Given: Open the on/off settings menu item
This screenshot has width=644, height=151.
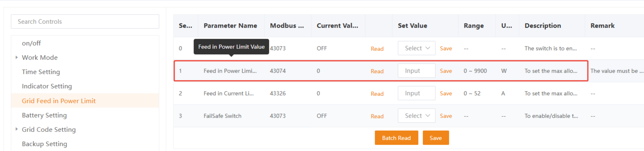Looking at the screenshot, I should tap(31, 43).
